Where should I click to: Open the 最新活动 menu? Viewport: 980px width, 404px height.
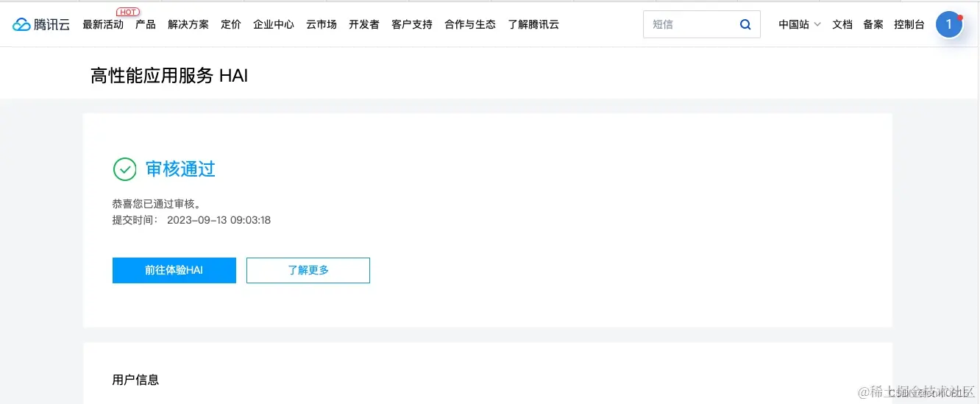pos(103,24)
